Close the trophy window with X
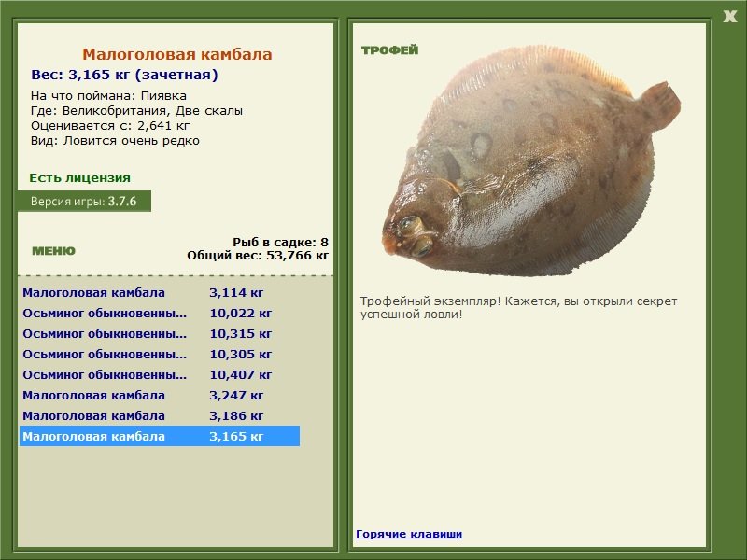 pyautogui.click(x=730, y=17)
